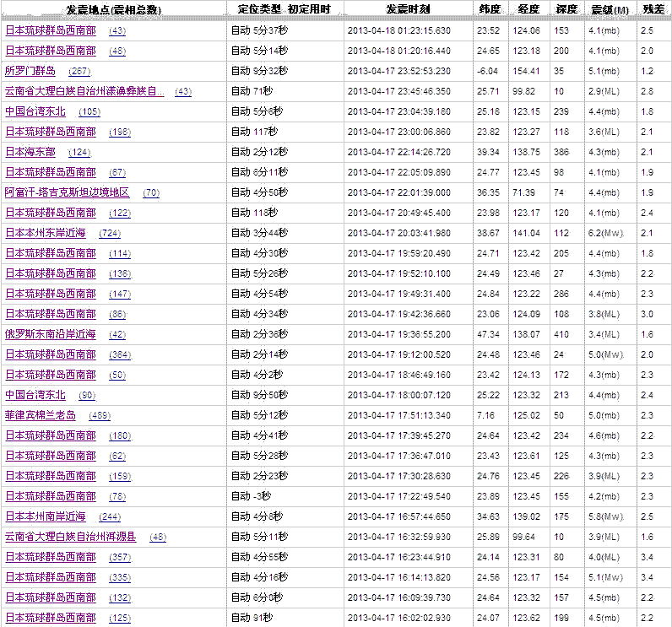The width and height of the screenshot is (672, 627).
Task: Click the phase count link (132)
Action: (120, 598)
